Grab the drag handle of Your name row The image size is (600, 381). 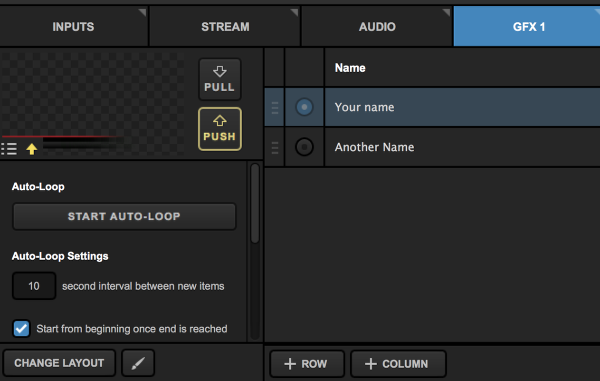(275, 107)
